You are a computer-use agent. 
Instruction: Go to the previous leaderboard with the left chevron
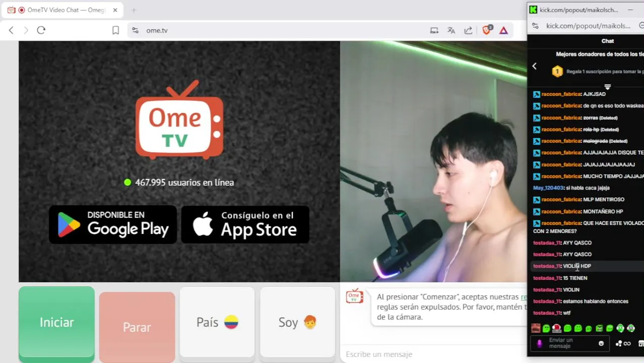pos(535,66)
